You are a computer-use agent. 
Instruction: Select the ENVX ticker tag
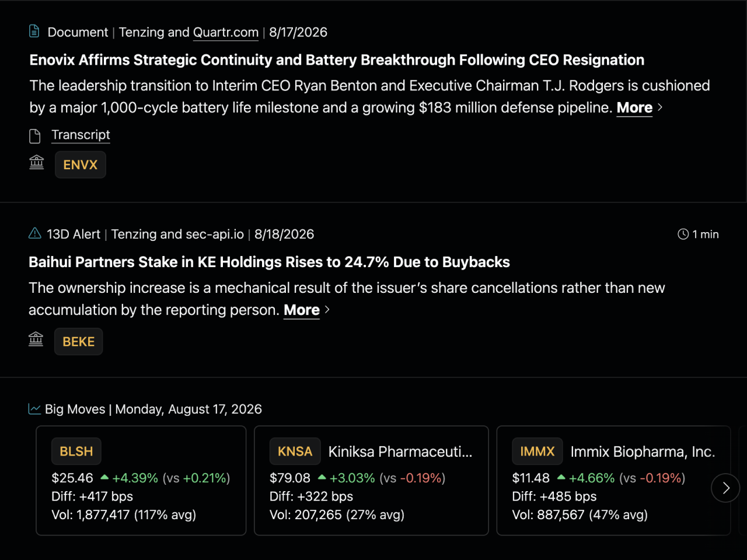click(81, 164)
